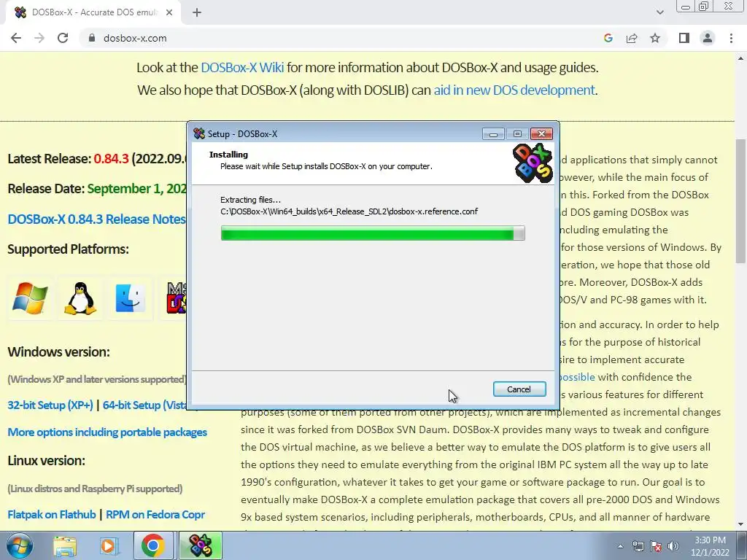The height and width of the screenshot is (560, 747).
Task: Switch to DOSBox setup taskbar button
Action: (x=201, y=545)
